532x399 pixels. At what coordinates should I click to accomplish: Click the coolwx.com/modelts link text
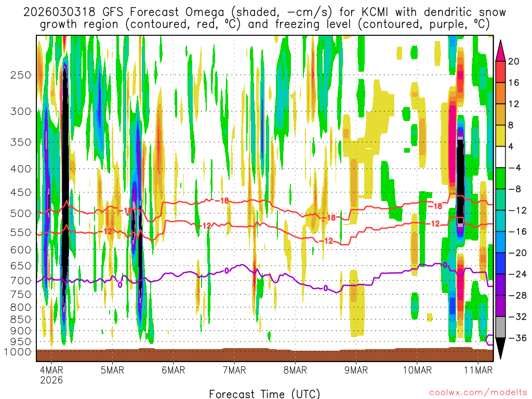click(x=478, y=393)
